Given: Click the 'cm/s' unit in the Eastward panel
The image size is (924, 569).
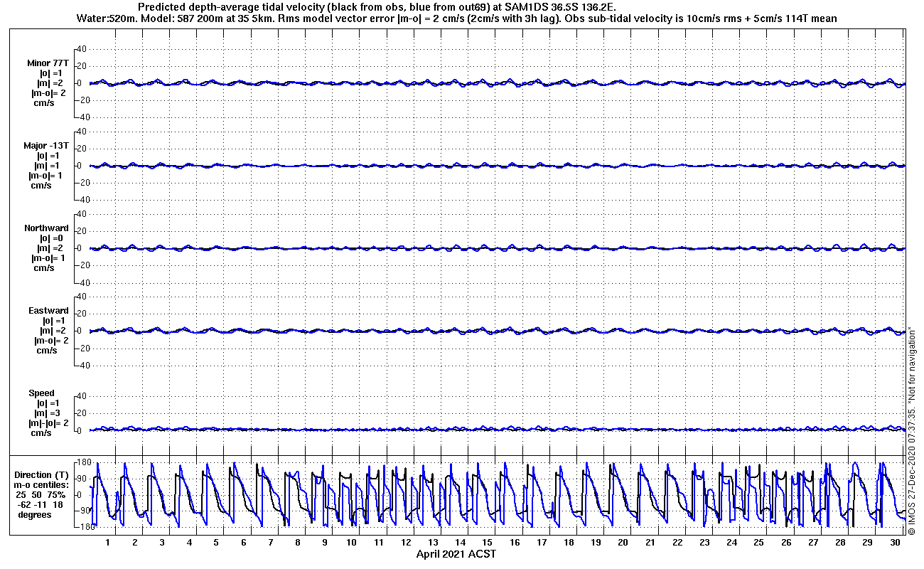Looking at the screenshot, I should [x=48, y=351].
